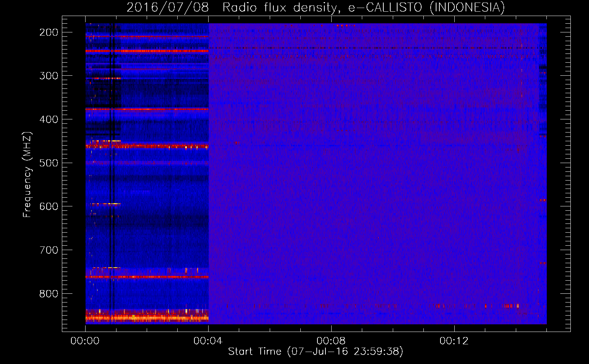Image resolution: width=589 pixels, height=364 pixels.
Task: Click the '00:12' time axis label
Action: pyautogui.click(x=454, y=341)
